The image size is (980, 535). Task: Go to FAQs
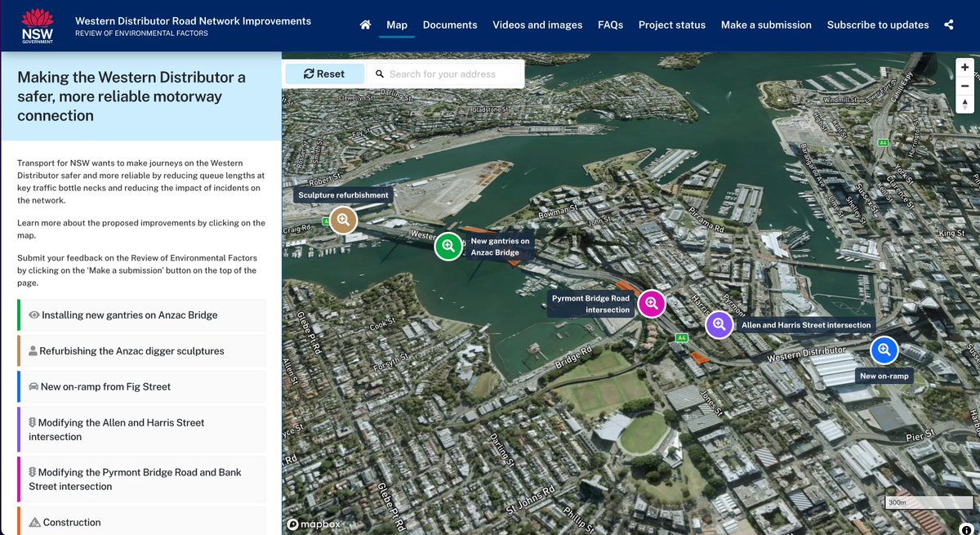[x=610, y=25]
